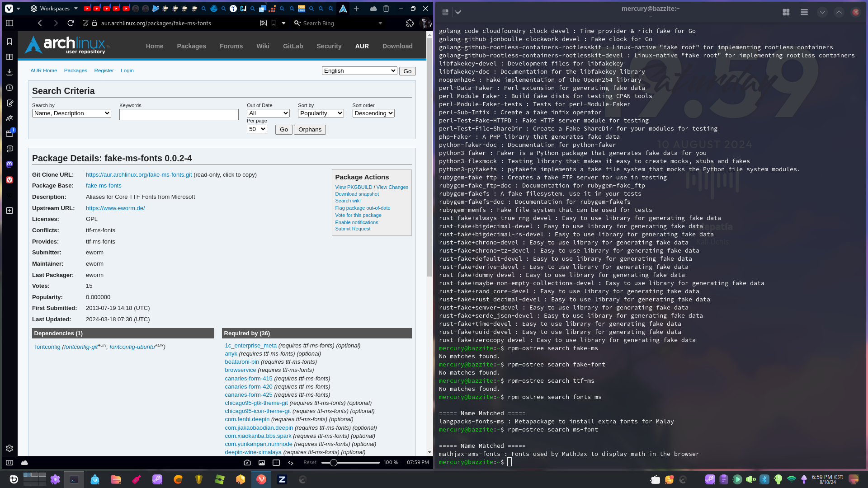The width and height of the screenshot is (868, 488).
Task: Open the Packages navigation menu item
Action: coord(191,46)
